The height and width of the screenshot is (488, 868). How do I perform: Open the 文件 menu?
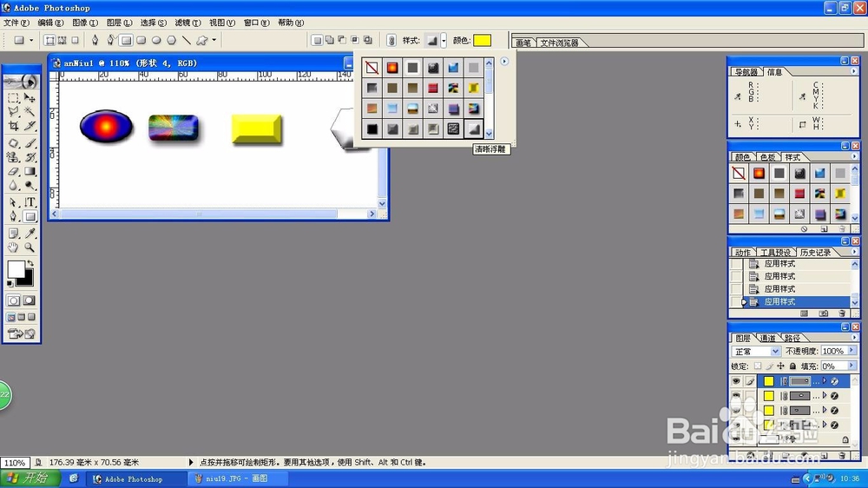[x=16, y=23]
